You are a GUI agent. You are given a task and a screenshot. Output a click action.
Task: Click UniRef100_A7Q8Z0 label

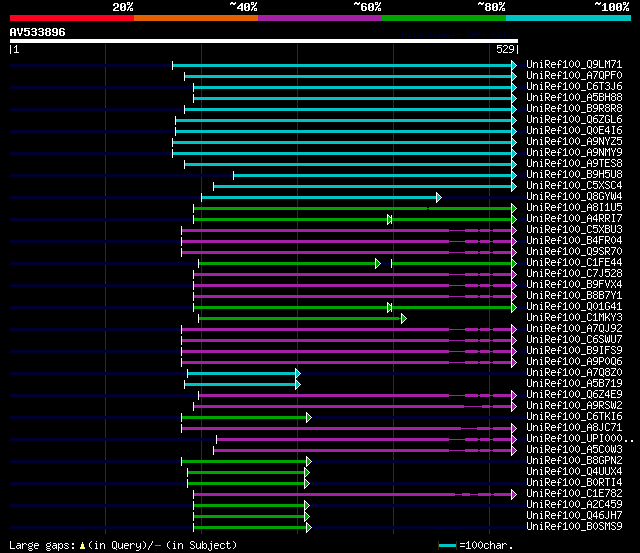pos(574,373)
